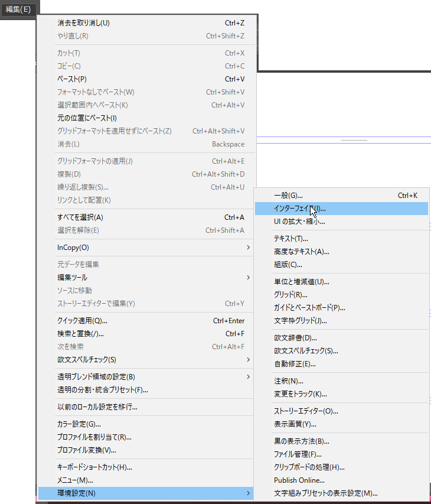
Task: Click すべてを選択(A) entry
Action: tap(148, 217)
